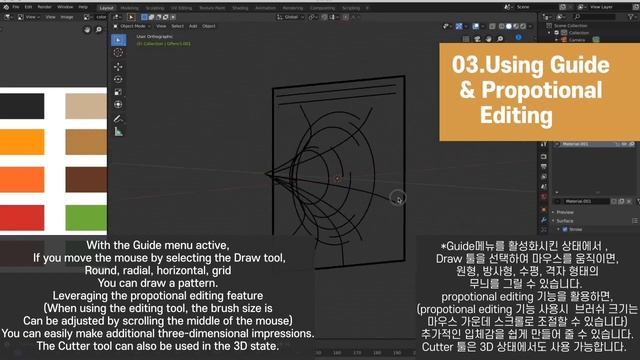Open the Add menu in 3D viewport header
This screenshot has width=640, height=360.
coord(193,26)
